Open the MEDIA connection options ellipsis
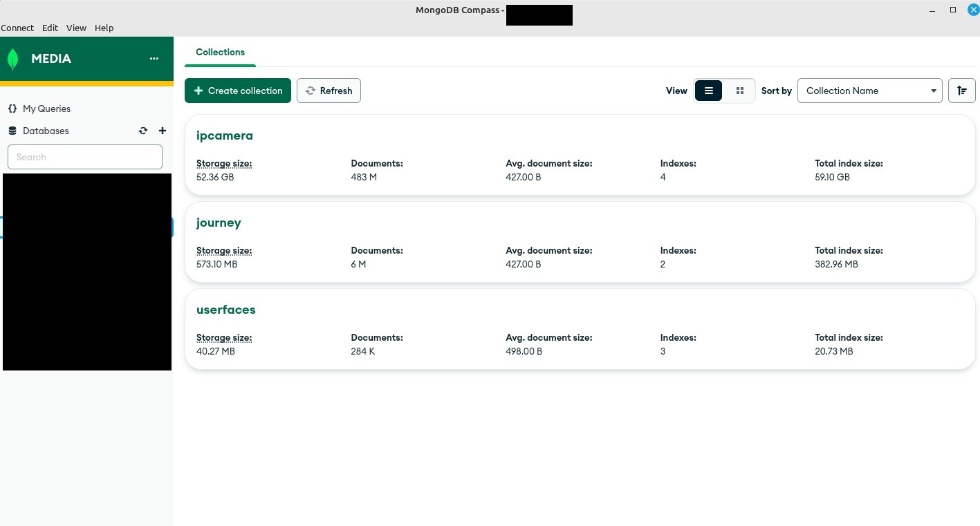Screen dimensions: 980x526 coord(154,59)
